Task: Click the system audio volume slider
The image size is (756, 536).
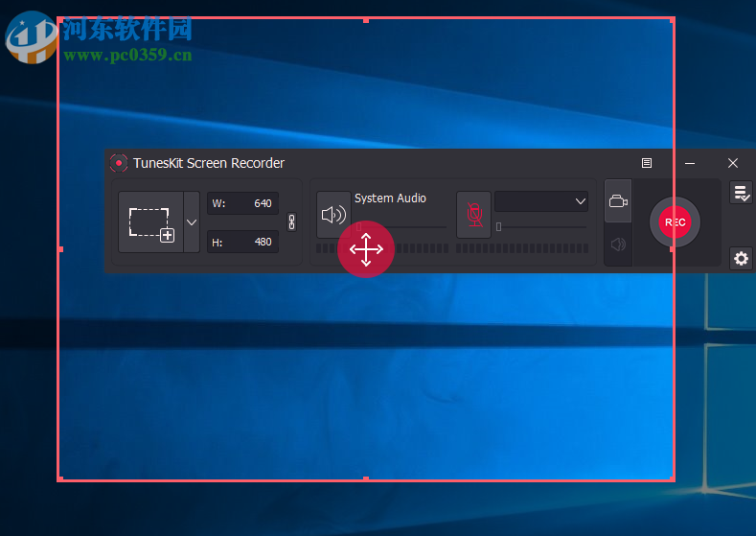Action: [x=401, y=226]
